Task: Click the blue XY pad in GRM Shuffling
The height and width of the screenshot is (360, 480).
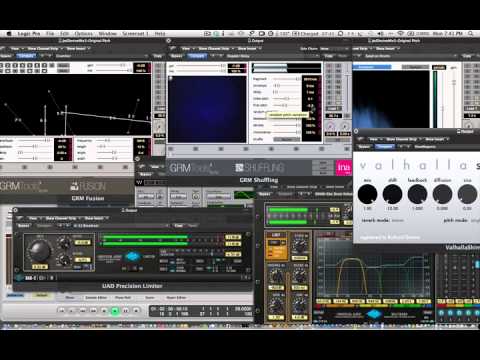Action: coord(207,109)
